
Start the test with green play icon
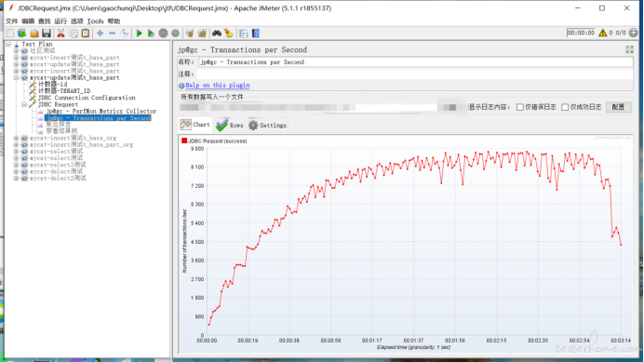(140, 34)
